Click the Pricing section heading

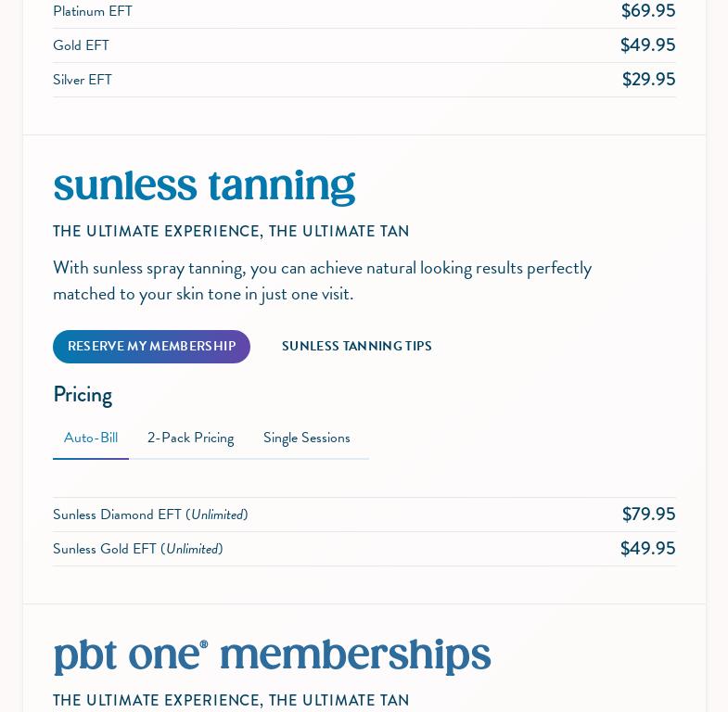(x=83, y=395)
